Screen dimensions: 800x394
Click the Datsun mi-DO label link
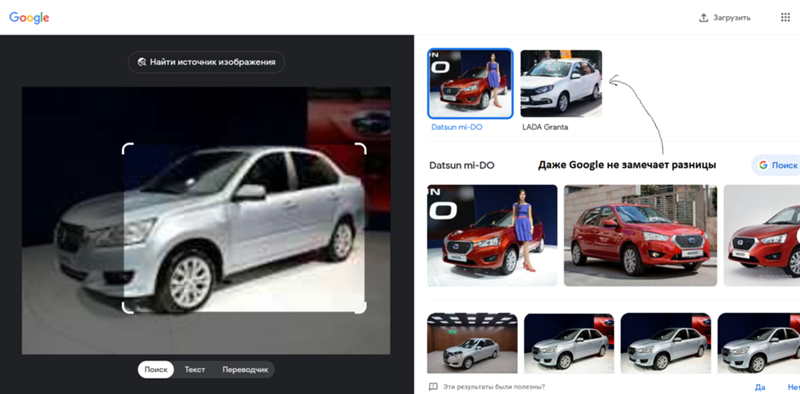click(x=457, y=127)
